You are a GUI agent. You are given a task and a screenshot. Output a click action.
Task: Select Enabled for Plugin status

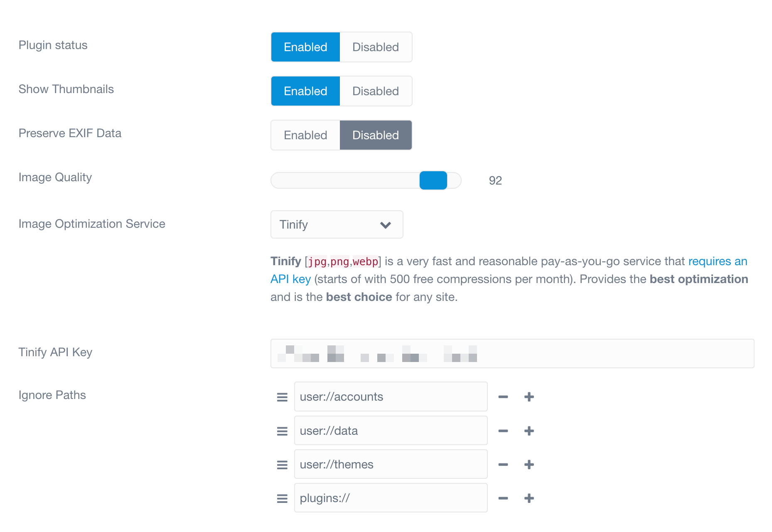(x=305, y=47)
